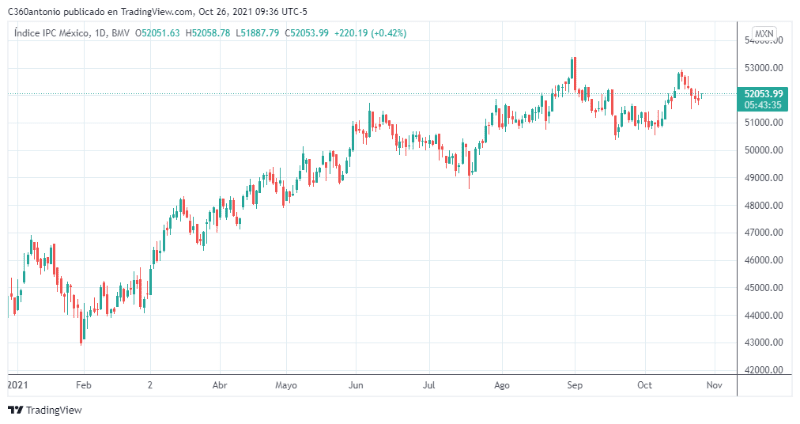Click the TradingView logo icon

click(x=15, y=410)
